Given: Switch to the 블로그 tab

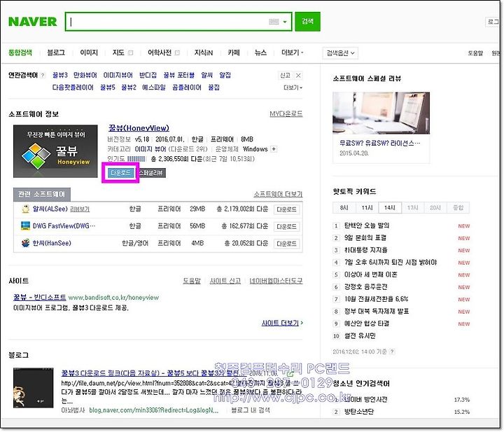Looking at the screenshot, I should pyautogui.click(x=56, y=53).
